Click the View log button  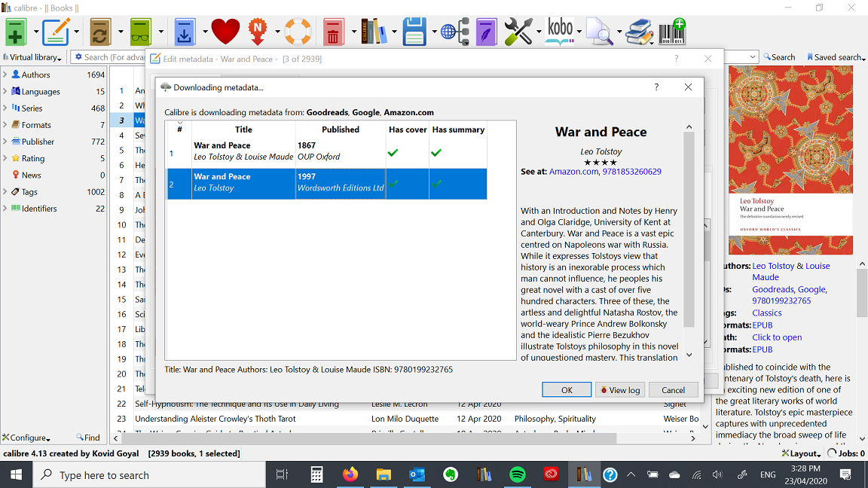pos(620,389)
